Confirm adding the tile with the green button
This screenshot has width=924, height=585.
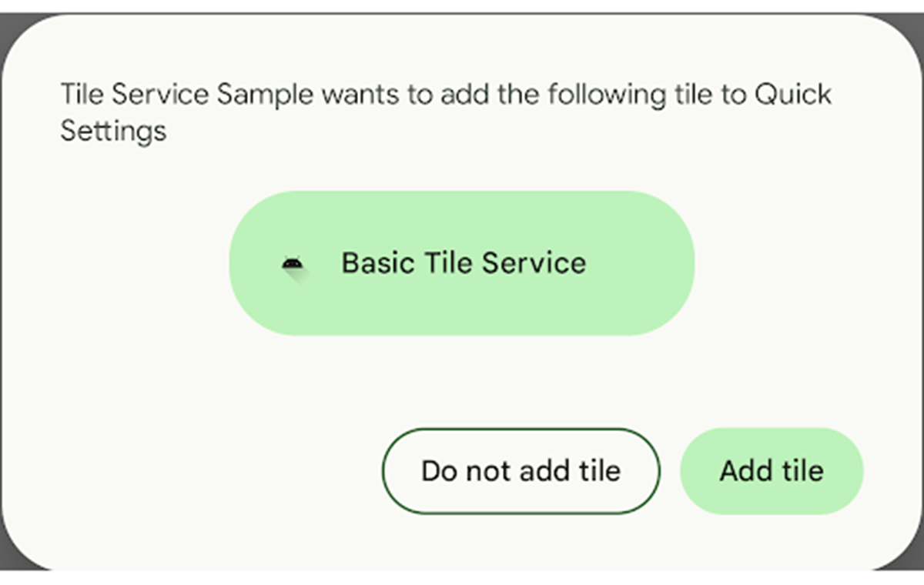click(x=772, y=471)
